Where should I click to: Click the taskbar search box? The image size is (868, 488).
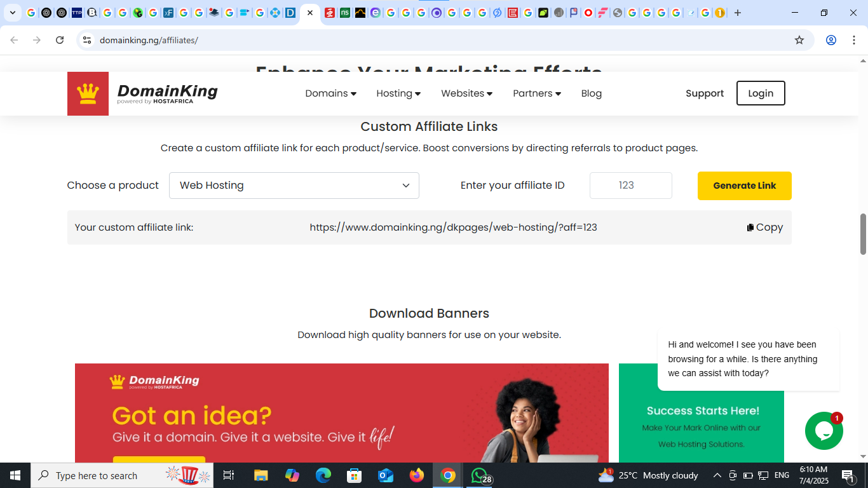pyautogui.click(x=122, y=475)
